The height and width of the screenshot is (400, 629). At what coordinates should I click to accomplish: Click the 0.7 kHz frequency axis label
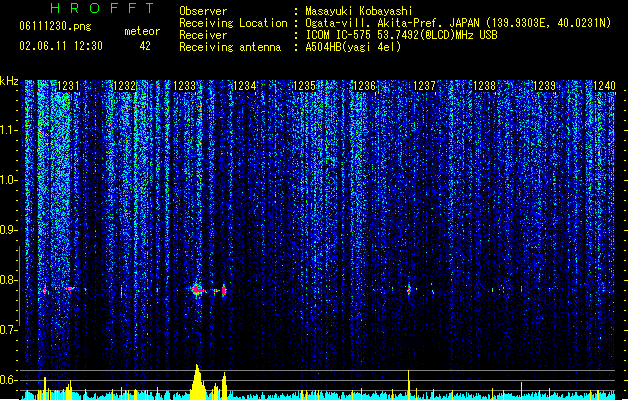(9, 330)
